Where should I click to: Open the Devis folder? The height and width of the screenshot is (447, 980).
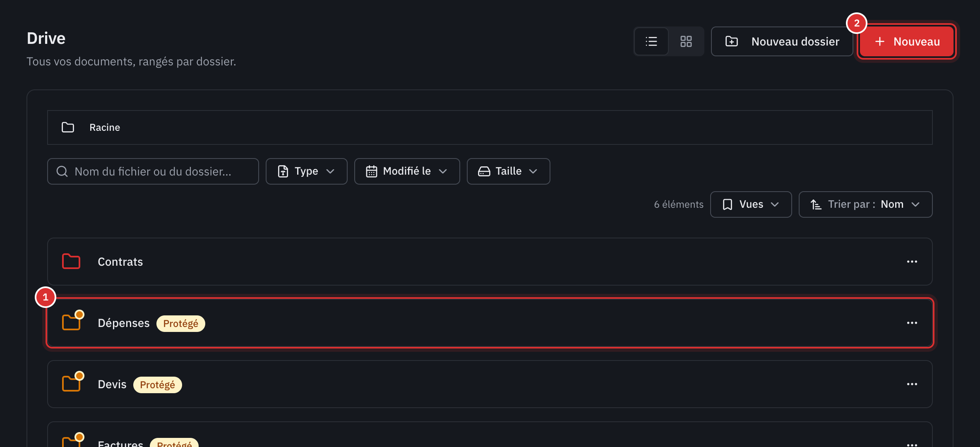coord(490,384)
